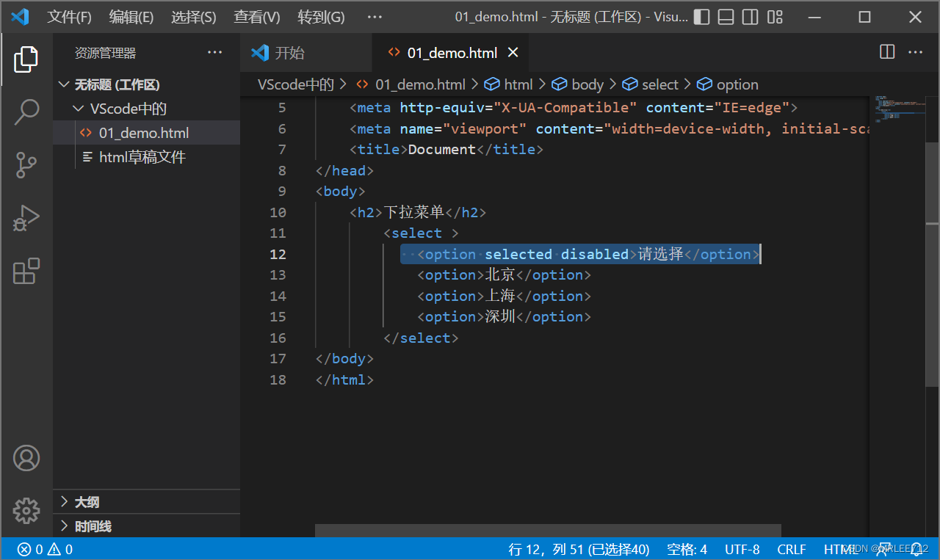Toggle secondary side bar layout button

point(750,16)
